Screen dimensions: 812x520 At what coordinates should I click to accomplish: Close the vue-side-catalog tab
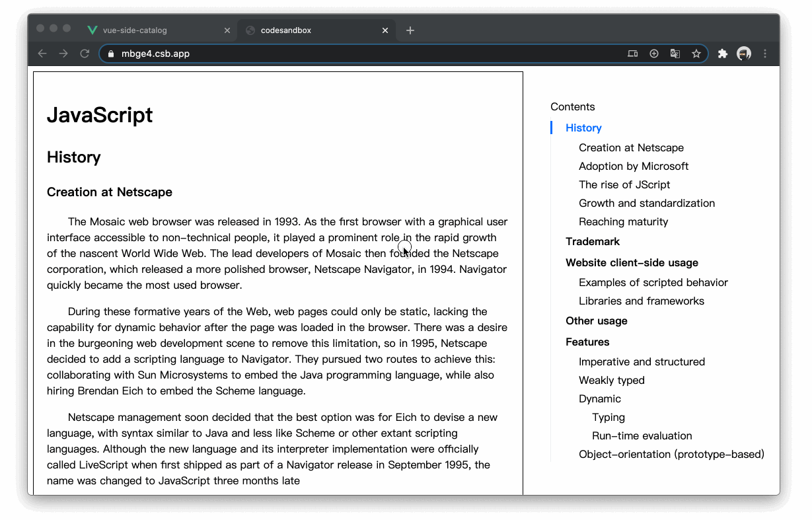click(227, 30)
